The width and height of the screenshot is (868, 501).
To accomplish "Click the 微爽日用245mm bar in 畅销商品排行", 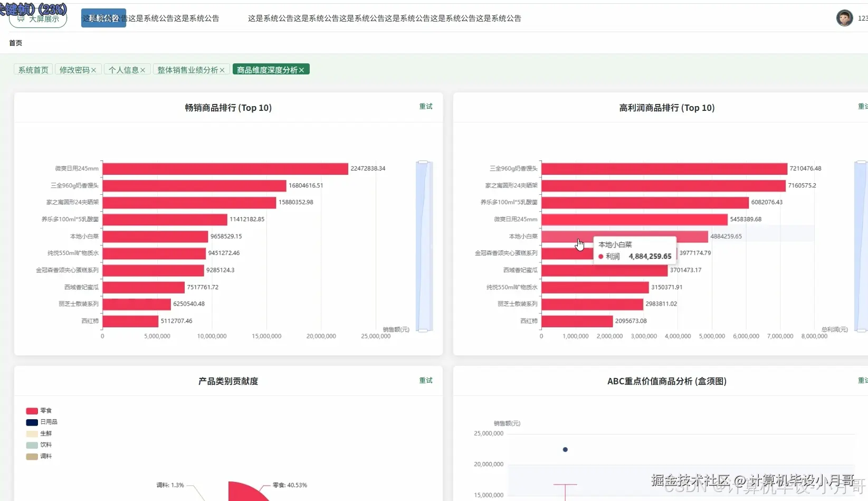I will pyautogui.click(x=225, y=168).
